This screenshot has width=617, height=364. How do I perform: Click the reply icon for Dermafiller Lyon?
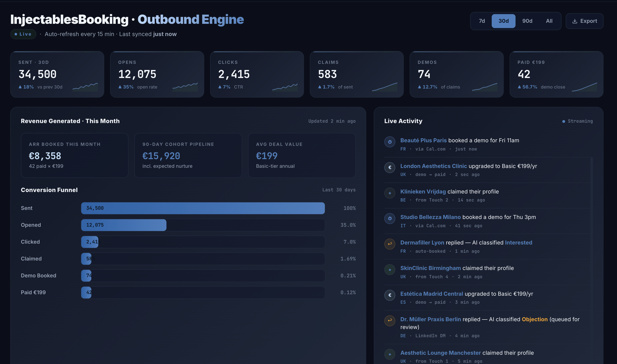point(390,244)
